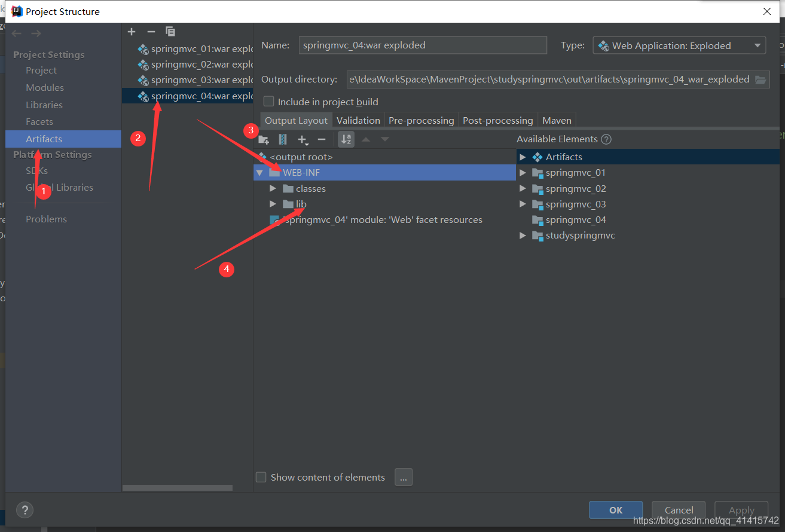Image resolution: width=785 pixels, height=532 pixels.
Task: Open the artifact Type dropdown
Action: pos(679,45)
